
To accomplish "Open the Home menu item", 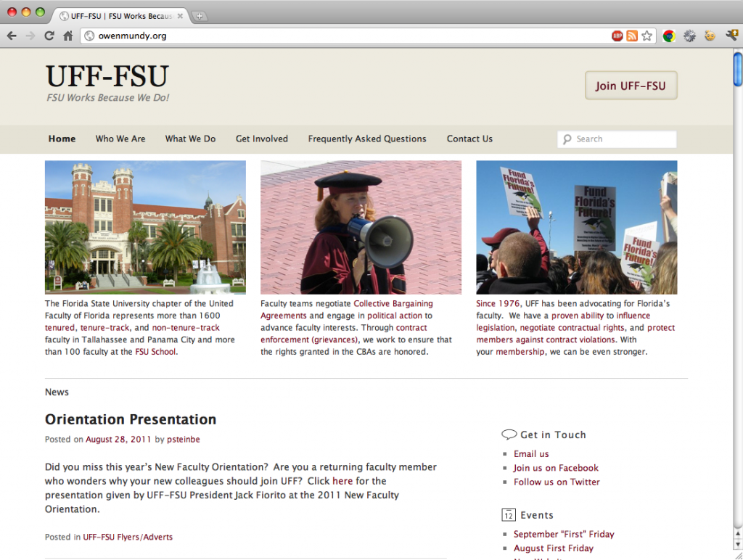I will tap(62, 139).
